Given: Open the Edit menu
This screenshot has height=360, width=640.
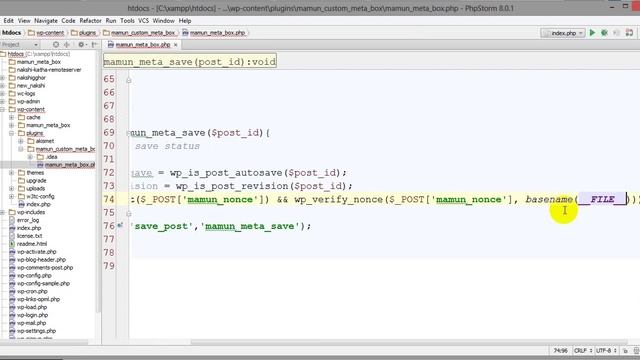Looking at the screenshot, I should [9, 20].
